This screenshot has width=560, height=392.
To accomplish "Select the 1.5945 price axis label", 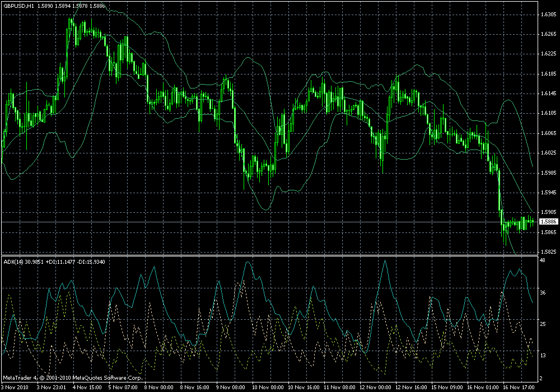I will (549, 193).
